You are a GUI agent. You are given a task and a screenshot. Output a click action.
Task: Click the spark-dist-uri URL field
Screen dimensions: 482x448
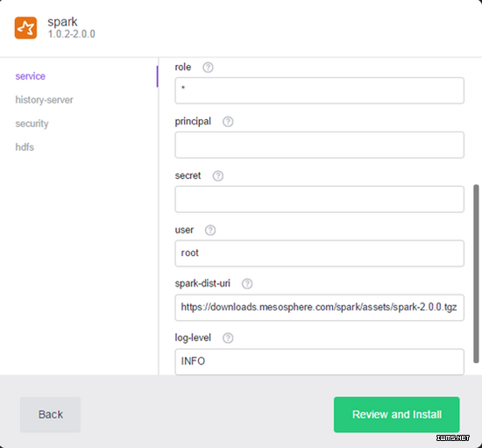[x=319, y=308]
